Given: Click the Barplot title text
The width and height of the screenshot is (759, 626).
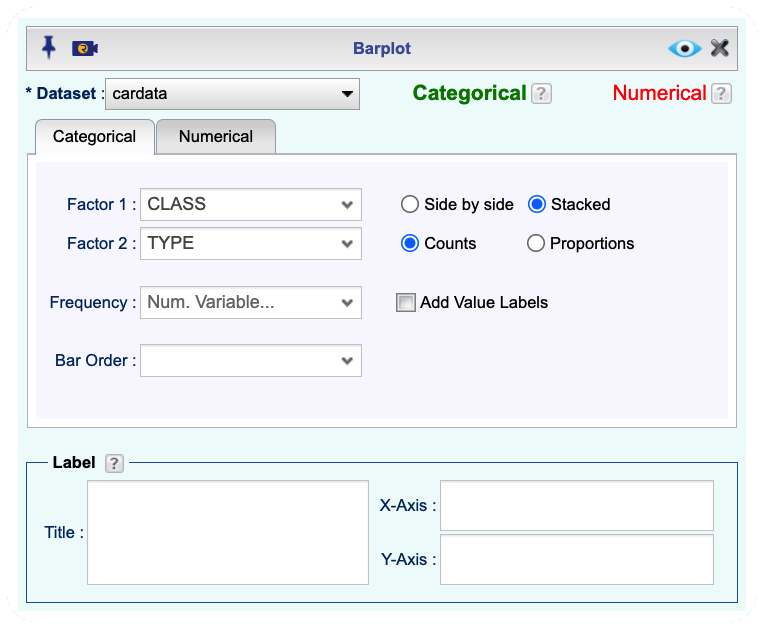Looking at the screenshot, I should 381,48.
